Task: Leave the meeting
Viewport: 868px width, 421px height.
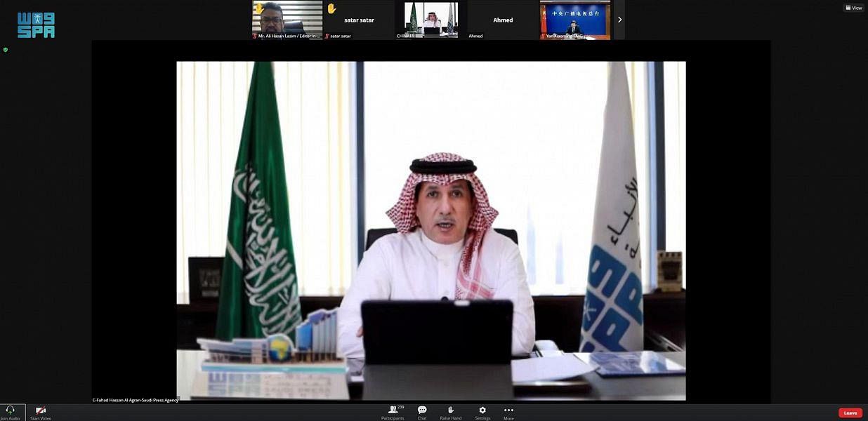Action: (x=850, y=413)
